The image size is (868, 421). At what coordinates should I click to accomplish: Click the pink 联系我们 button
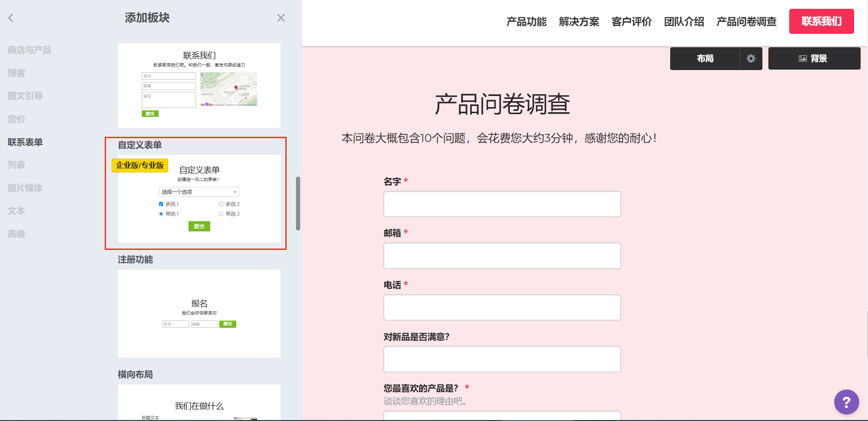pos(821,21)
